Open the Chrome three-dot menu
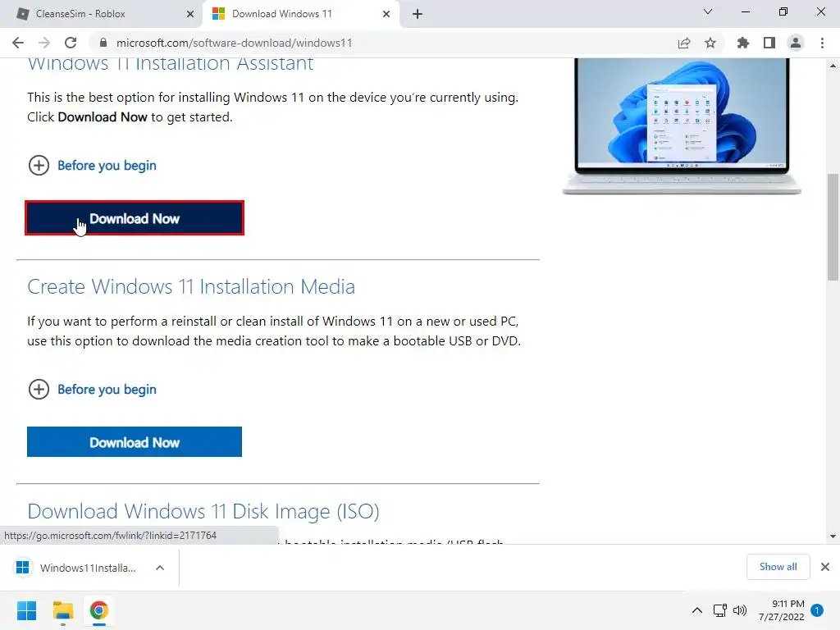This screenshot has height=630, width=840. [x=822, y=43]
